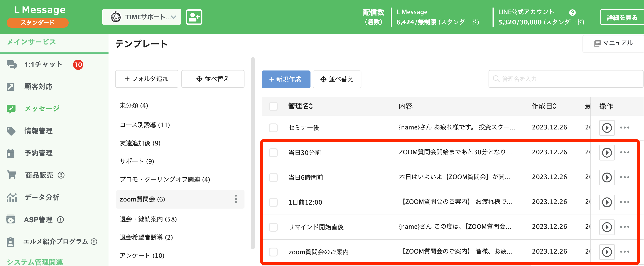Click the 商品販売 info icon
This screenshot has height=266, width=644.
click(61, 175)
